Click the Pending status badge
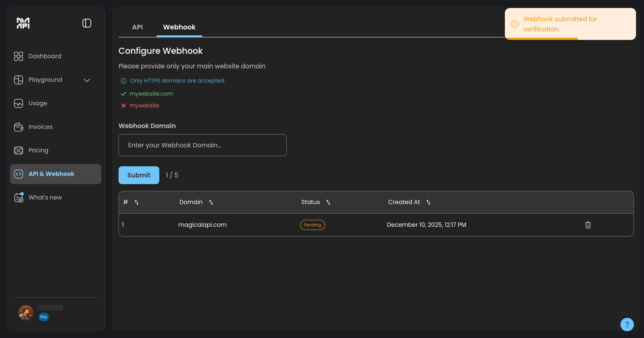This screenshot has height=338, width=644. tap(312, 225)
